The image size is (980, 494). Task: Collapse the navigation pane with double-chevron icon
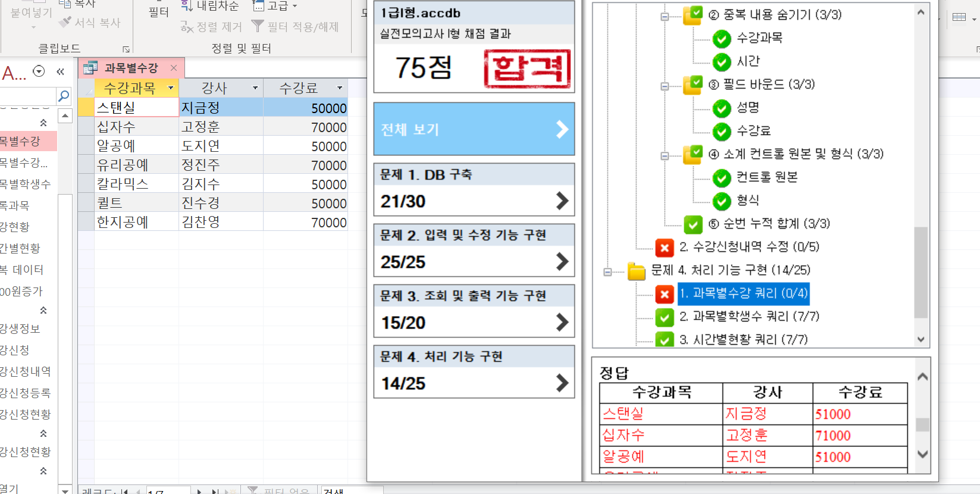pyautogui.click(x=60, y=71)
